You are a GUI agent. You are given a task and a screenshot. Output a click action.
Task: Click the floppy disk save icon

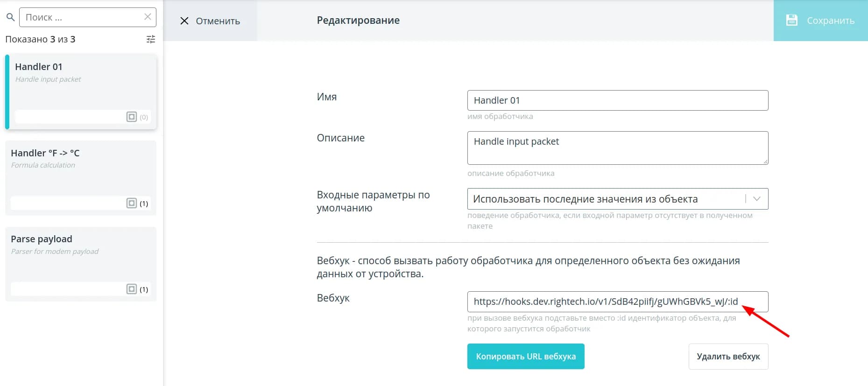coord(792,20)
